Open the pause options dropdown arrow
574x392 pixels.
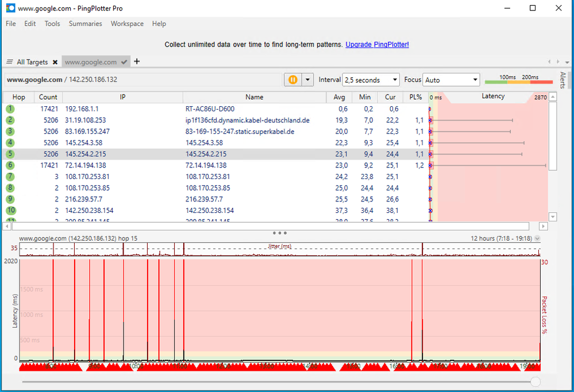tap(308, 79)
